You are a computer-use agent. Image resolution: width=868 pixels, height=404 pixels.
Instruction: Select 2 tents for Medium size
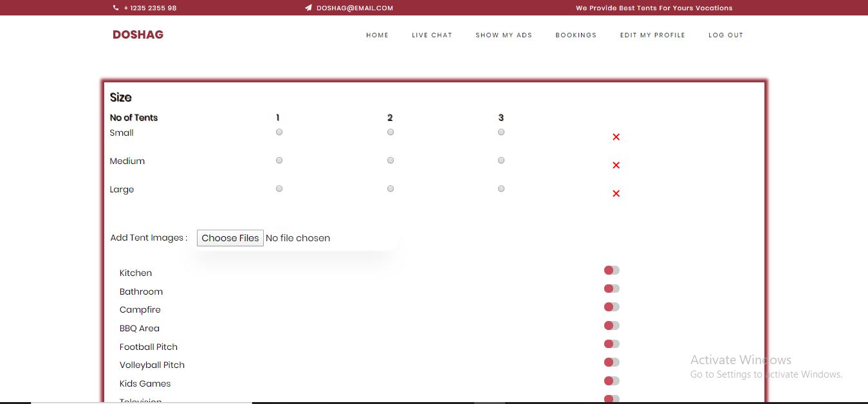(391, 160)
